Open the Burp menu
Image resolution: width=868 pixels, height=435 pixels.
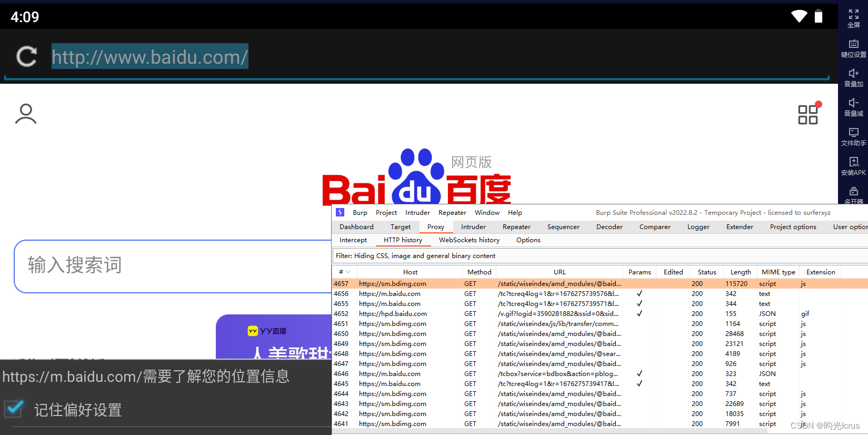(360, 213)
